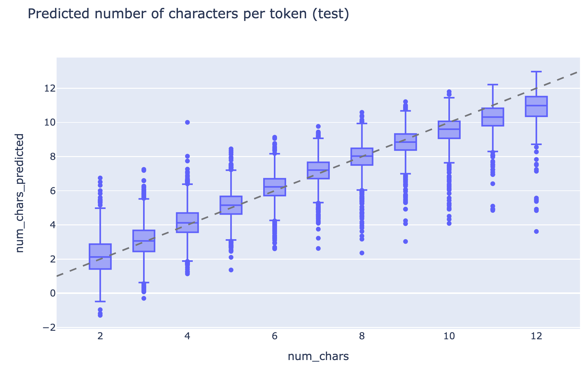Select the box plot at num_chars 9
The height and width of the screenshot is (372, 588).
406,142
